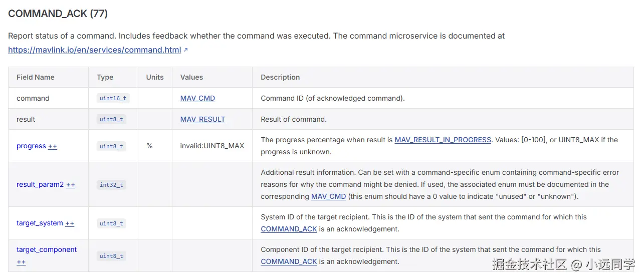Click the ++ marker under target_component

(21, 262)
